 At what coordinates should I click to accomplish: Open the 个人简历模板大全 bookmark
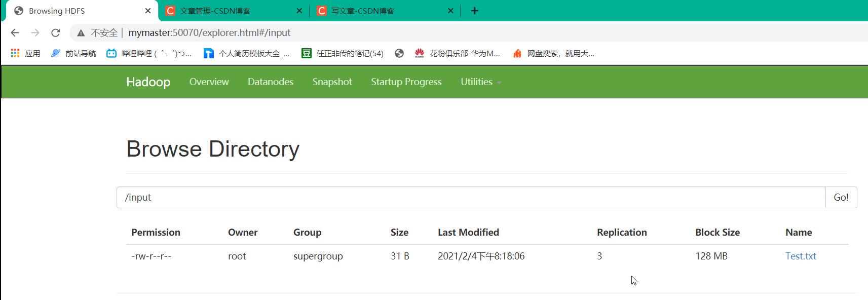[x=246, y=53]
